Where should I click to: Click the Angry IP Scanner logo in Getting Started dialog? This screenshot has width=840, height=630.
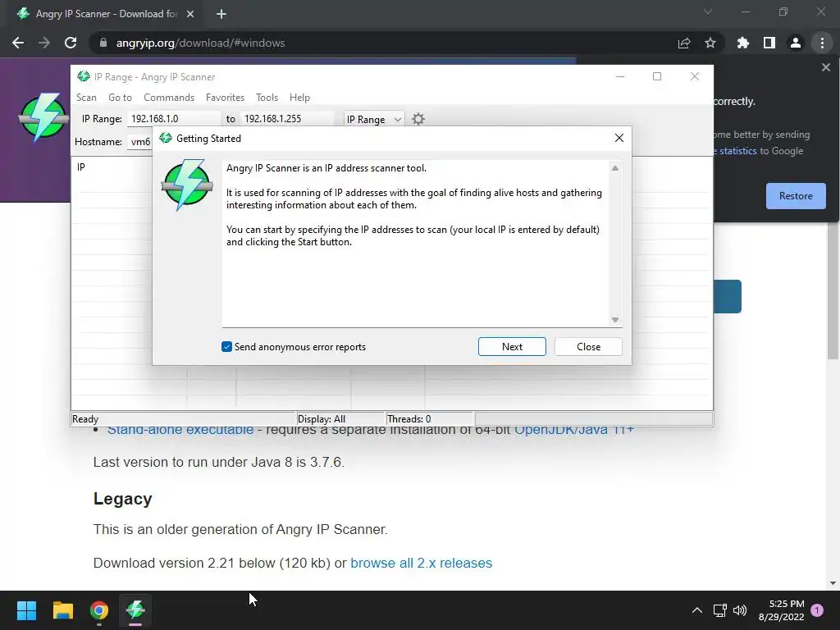pos(187,185)
